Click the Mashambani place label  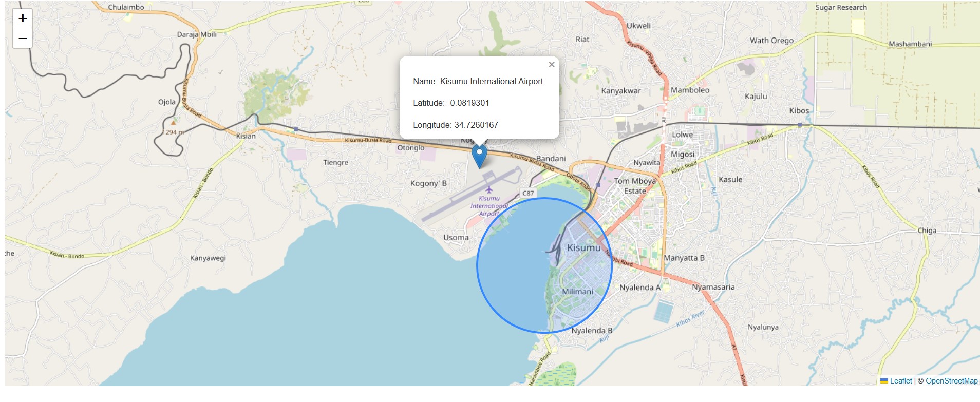point(910,44)
